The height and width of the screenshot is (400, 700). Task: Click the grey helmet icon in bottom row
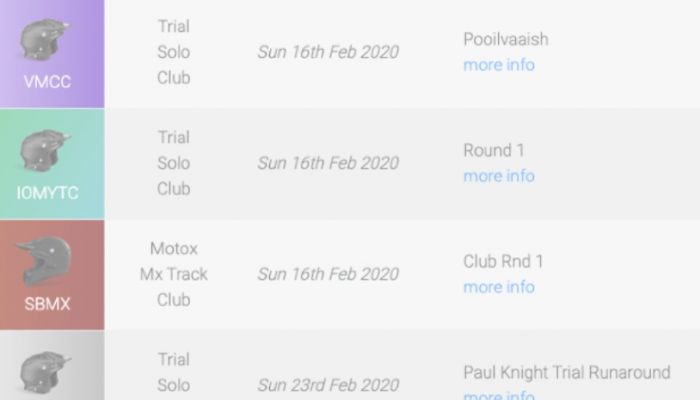(45, 372)
